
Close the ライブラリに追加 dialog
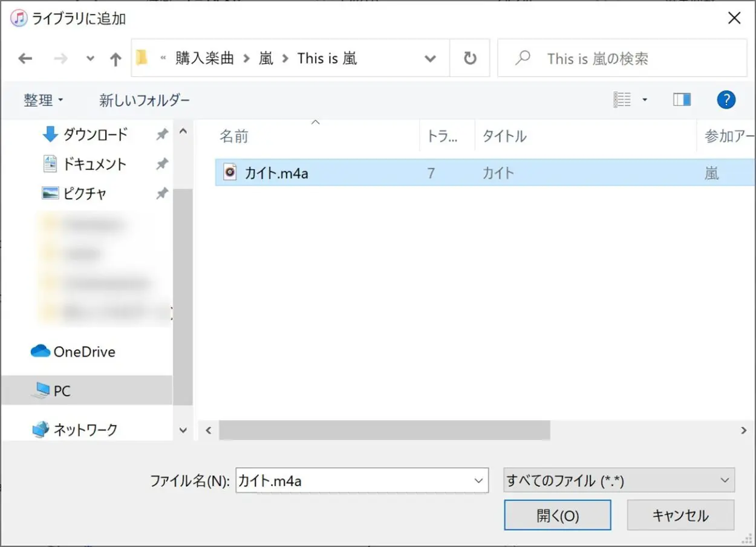734,18
